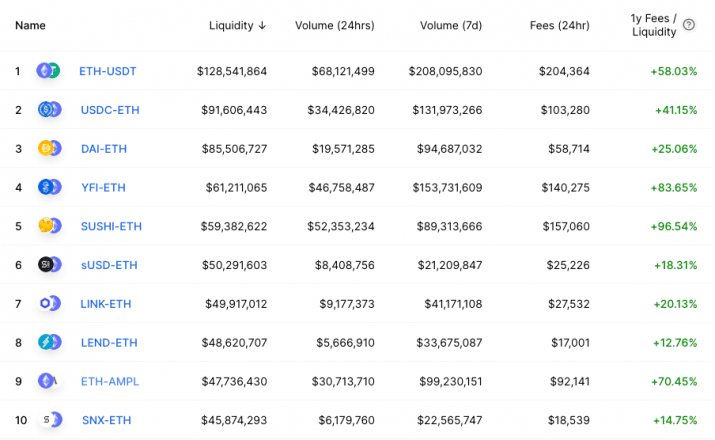Click the SUSHI-ETH pair token icon

click(49, 226)
